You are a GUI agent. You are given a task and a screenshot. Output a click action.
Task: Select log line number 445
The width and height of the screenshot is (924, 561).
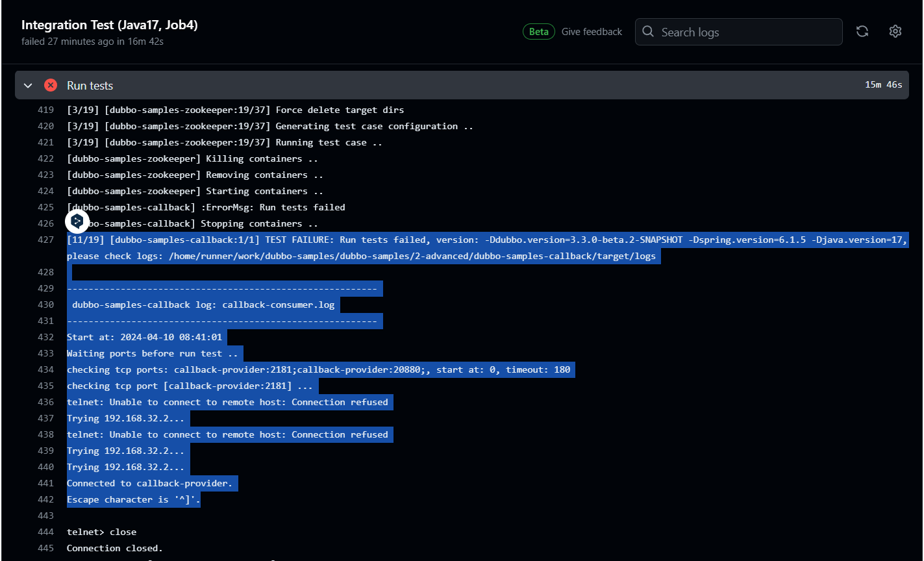45,548
